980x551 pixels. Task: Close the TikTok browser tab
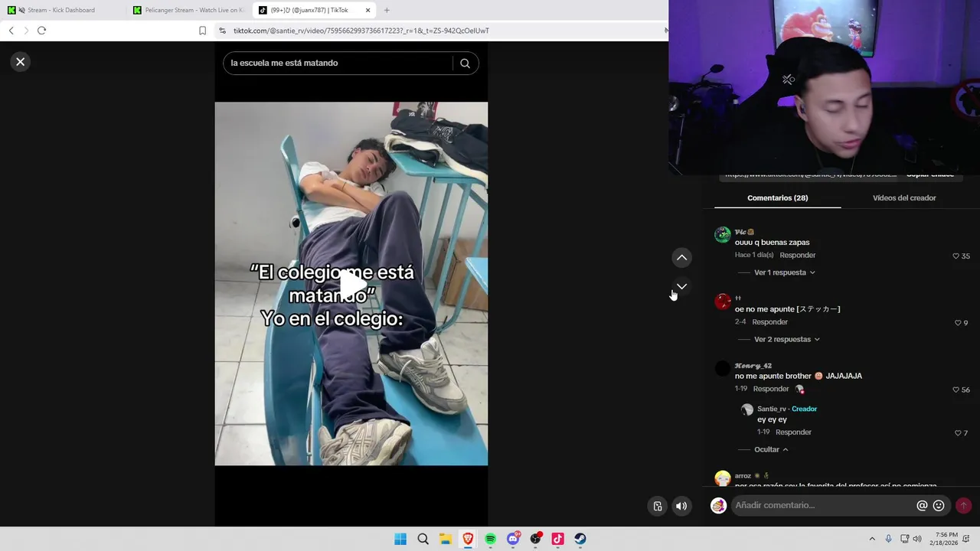click(x=367, y=10)
